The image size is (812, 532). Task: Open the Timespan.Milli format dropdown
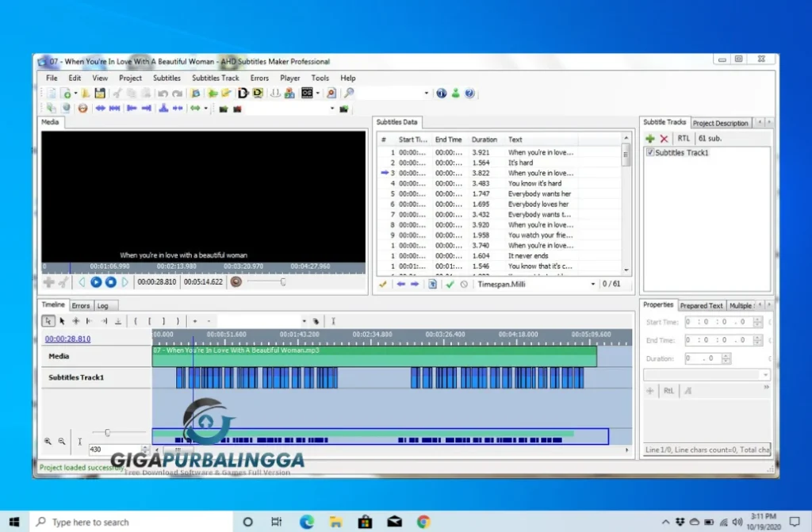(594, 283)
